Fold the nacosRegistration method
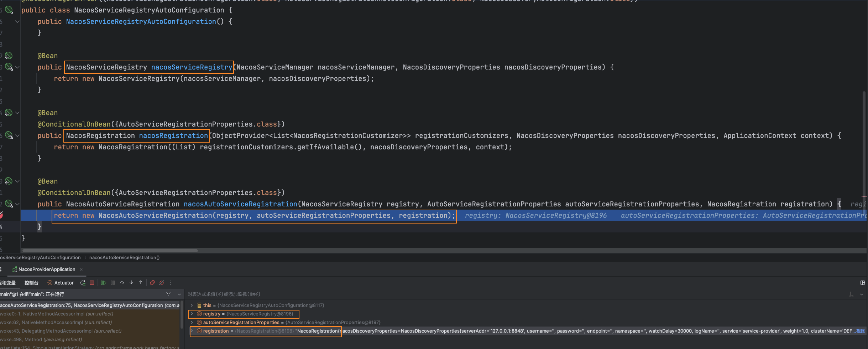This screenshot has height=349, width=868. click(17, 135)
